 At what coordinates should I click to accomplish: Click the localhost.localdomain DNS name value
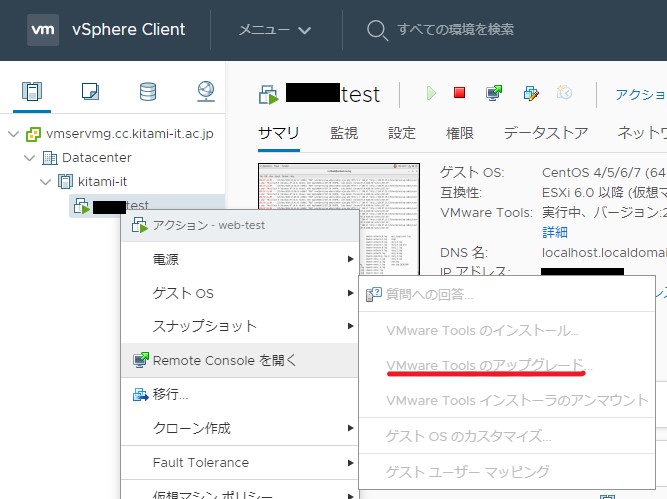click(x=604, y=253)
